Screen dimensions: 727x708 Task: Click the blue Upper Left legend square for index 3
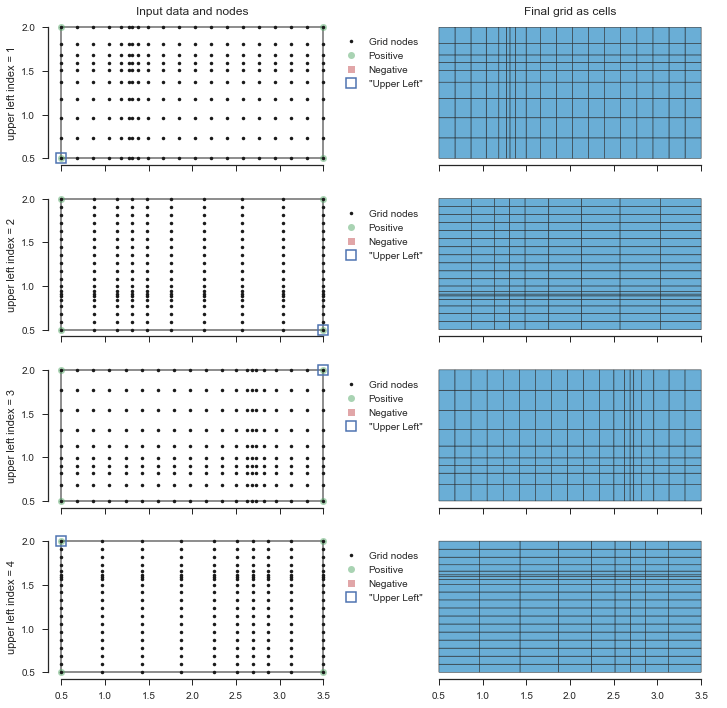351,427
